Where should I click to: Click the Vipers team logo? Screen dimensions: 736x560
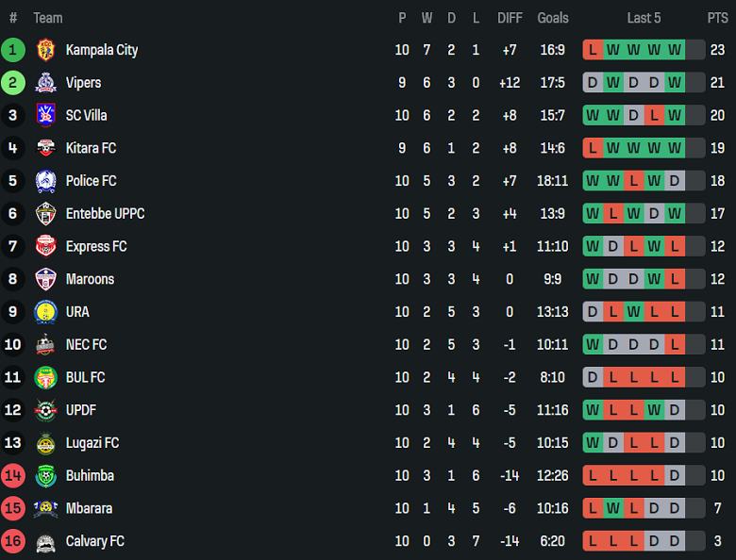click(44, 83)
